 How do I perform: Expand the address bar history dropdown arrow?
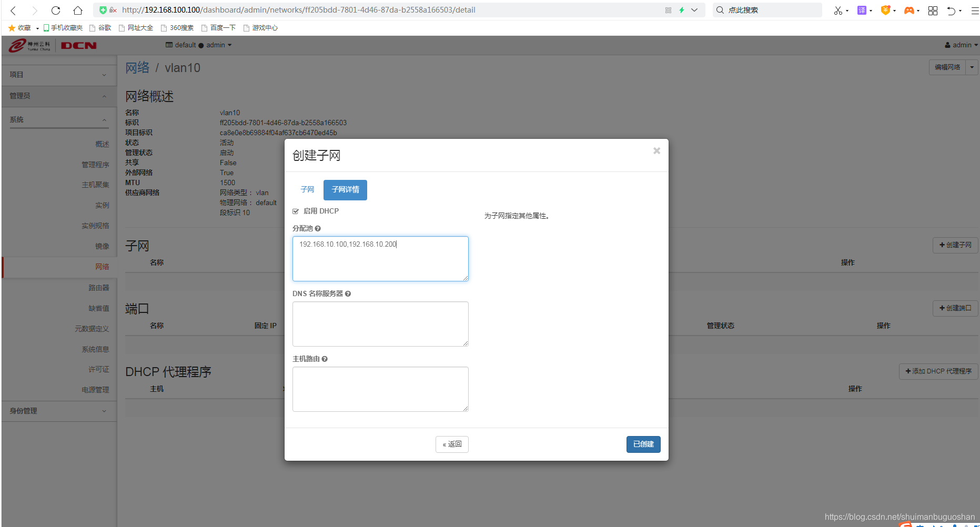pos(694,10)
